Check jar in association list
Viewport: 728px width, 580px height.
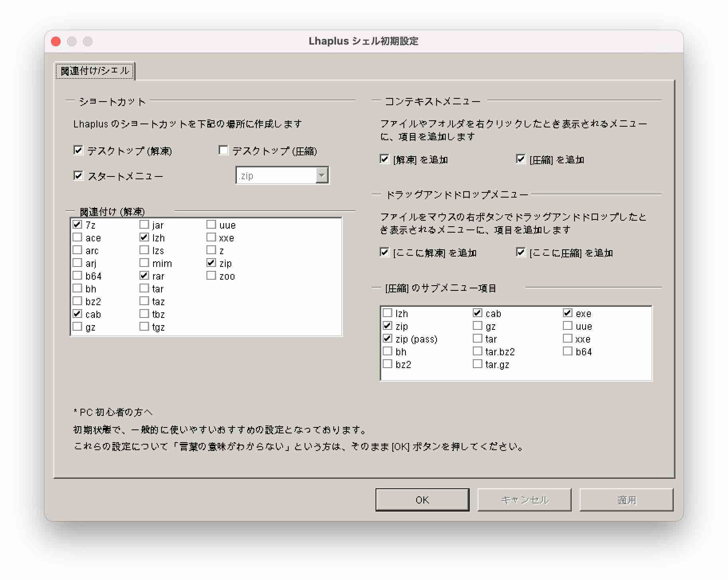click(144, 225)
